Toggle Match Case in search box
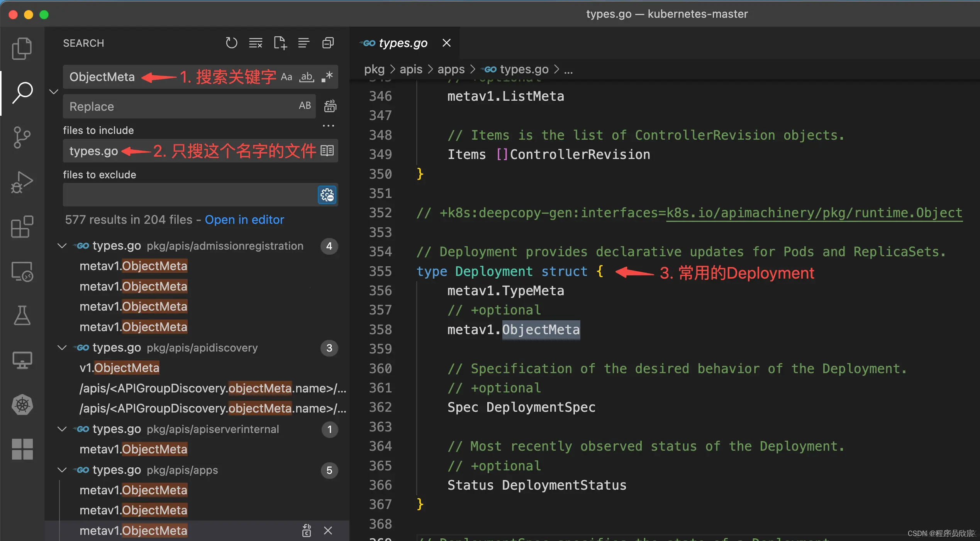This screenshot has height=541, width=980. (286, 77)
